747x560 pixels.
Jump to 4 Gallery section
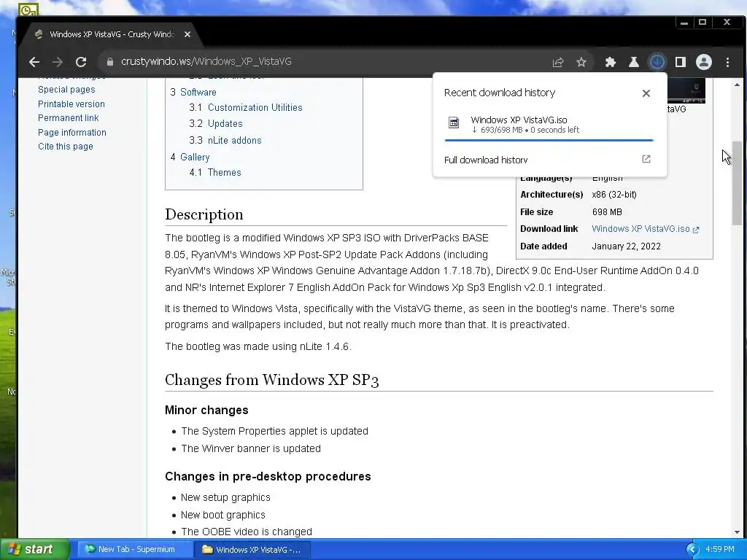click(190, 157)
